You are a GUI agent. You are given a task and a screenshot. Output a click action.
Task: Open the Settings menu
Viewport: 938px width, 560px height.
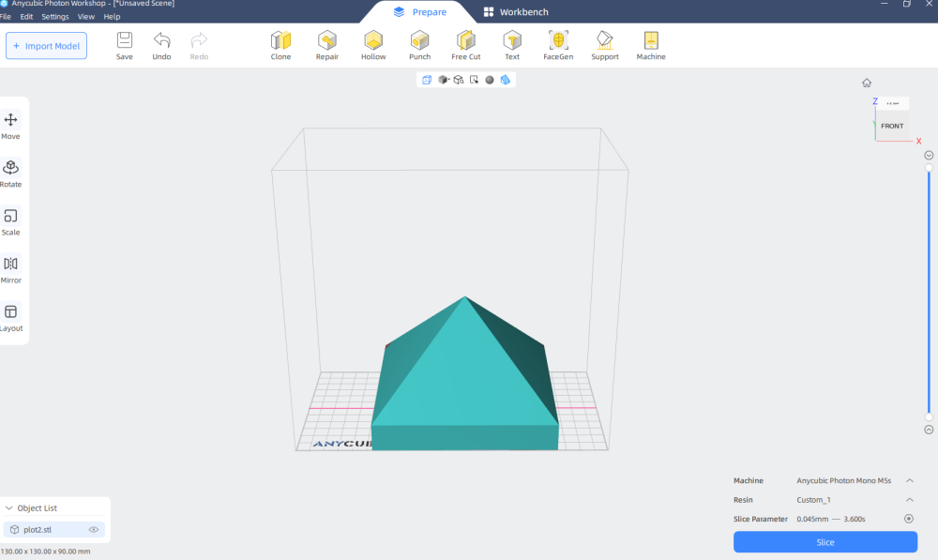click(55, 17)
